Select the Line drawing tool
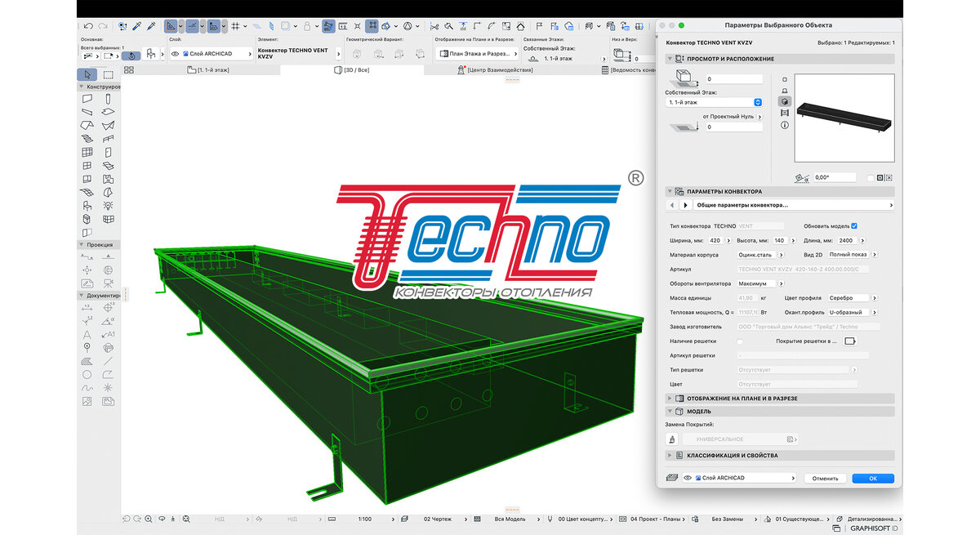980x535 pixels. point(108,361)
